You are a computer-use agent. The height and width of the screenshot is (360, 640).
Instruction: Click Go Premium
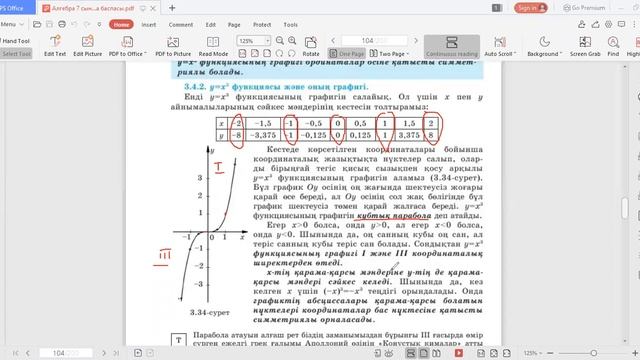pyautogui.click(x=584, y=8)
